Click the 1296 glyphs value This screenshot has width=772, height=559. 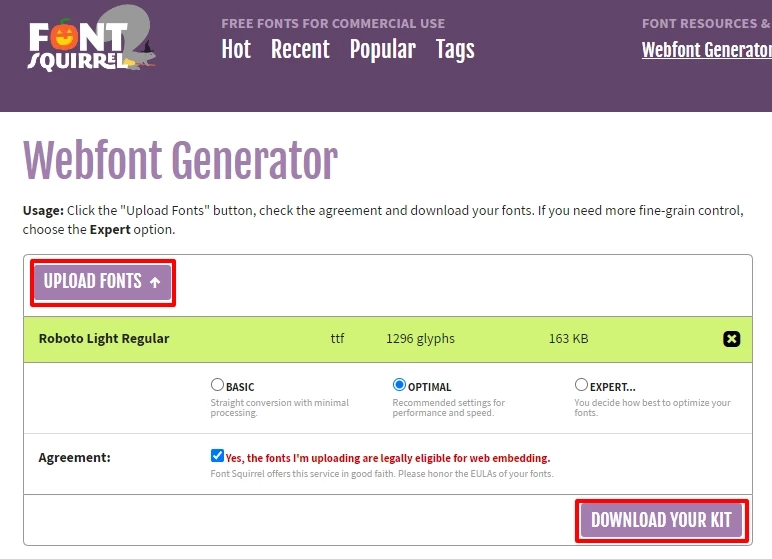coord(420,339)
